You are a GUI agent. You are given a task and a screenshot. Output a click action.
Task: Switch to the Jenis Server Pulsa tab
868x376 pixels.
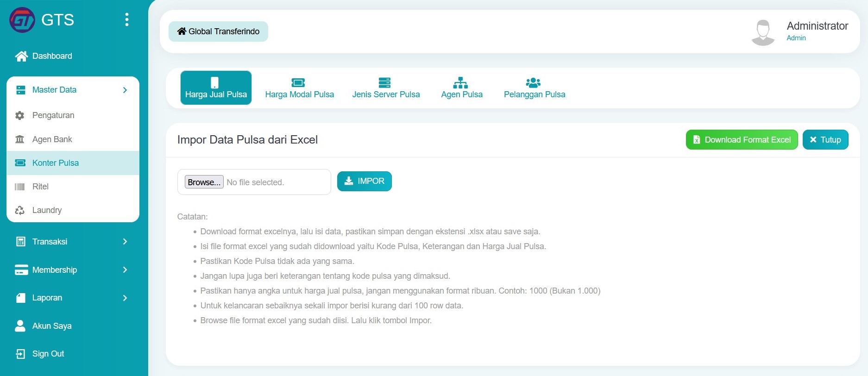tap(386, 88)
